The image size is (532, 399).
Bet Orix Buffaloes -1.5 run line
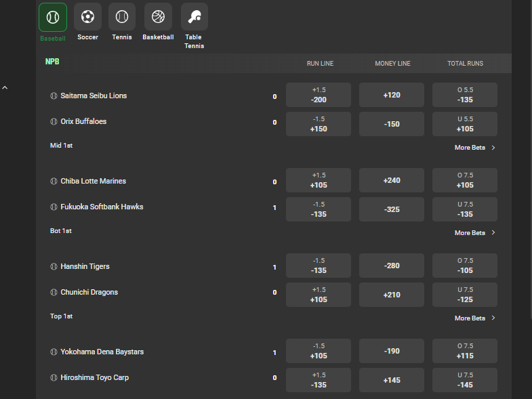[x=319, y=124]
